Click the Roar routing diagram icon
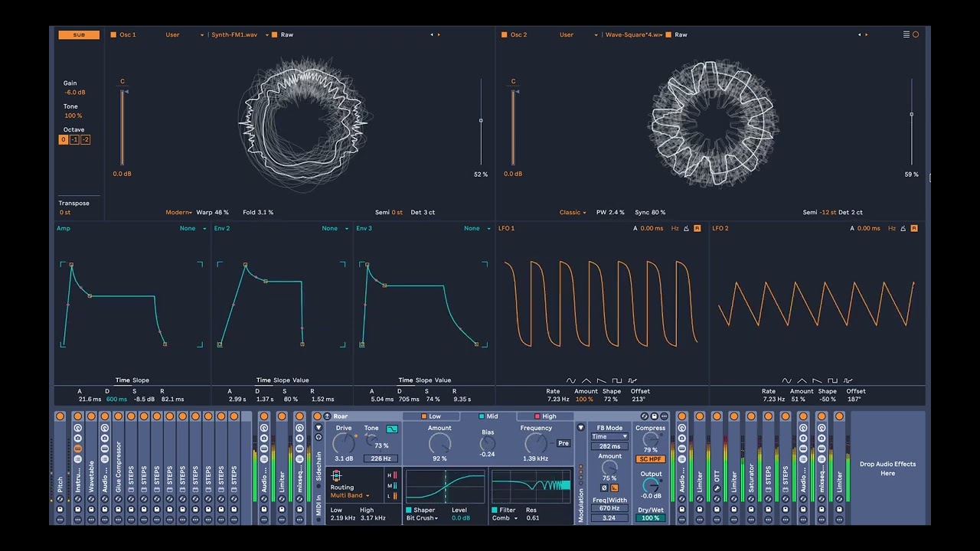Image resolution: width=980 pixels, height=551 pixels. click(x=336, y=476)
